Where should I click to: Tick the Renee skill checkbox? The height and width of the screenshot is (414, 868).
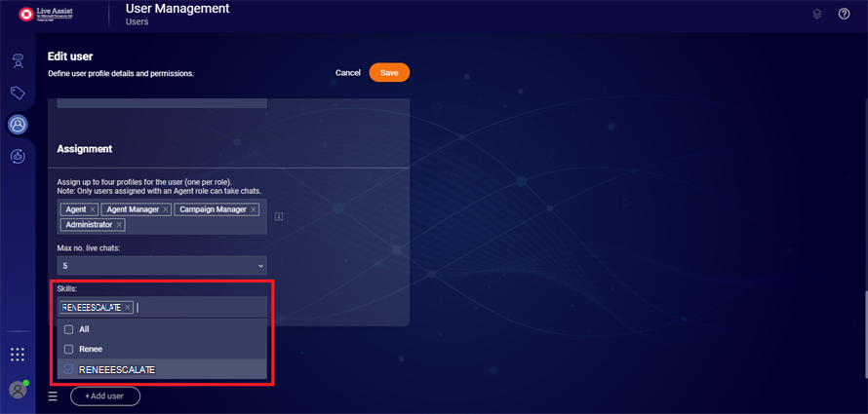[68, 349]
